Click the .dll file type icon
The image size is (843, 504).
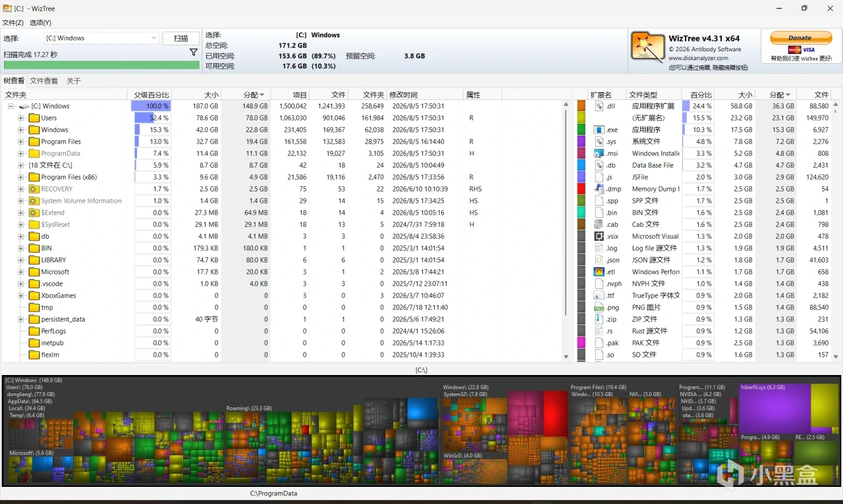[x=599, y=106]
